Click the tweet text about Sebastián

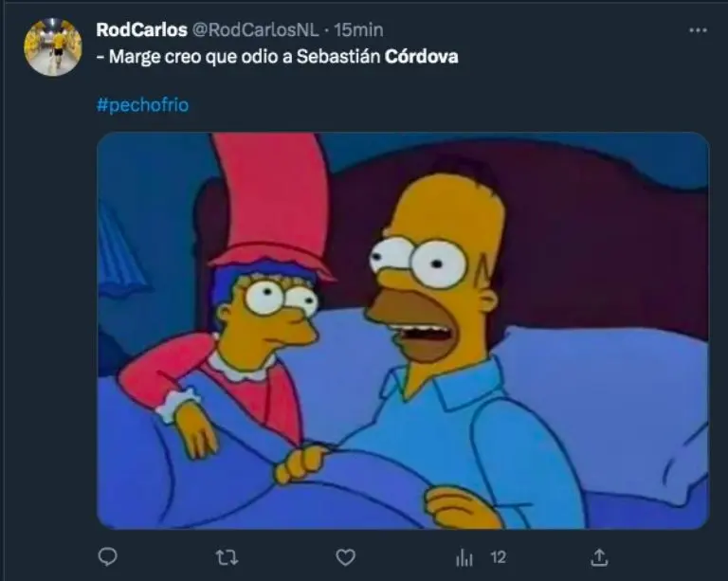click(277, 57)
